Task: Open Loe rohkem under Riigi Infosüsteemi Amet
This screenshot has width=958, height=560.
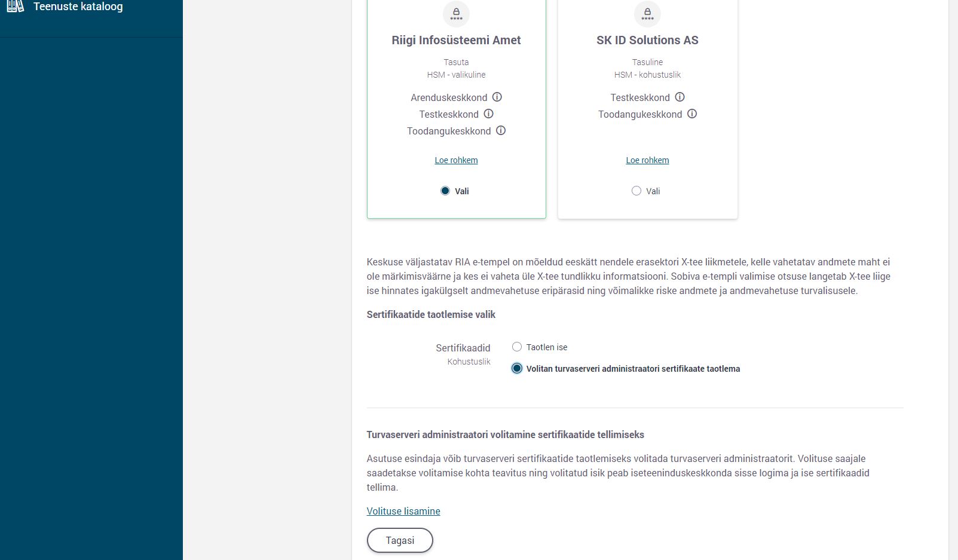Action: pos(456,160)
